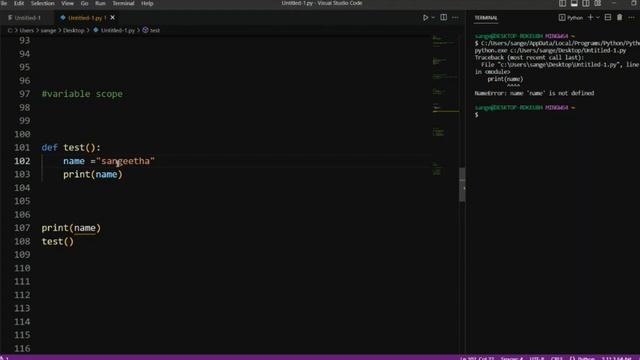
Task: Open customize layout icon
Action: coord(598,3)
